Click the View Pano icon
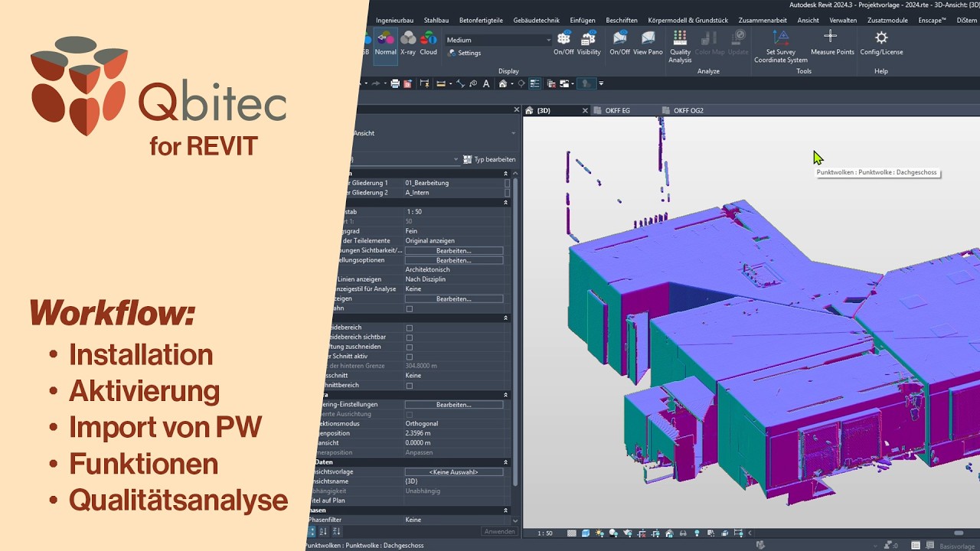Image resolution: width=980 pixels, height=551 pixels. (x=648, y=44)
